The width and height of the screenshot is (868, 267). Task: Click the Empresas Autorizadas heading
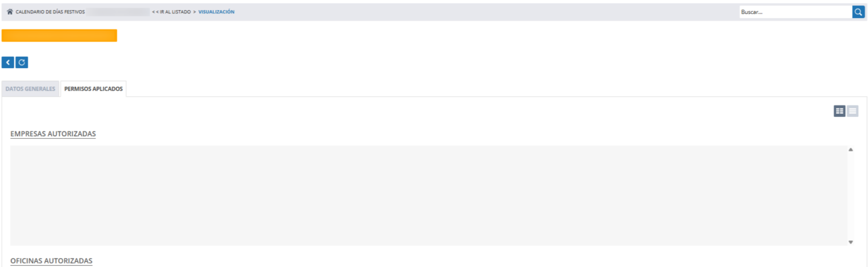[53, 134]
